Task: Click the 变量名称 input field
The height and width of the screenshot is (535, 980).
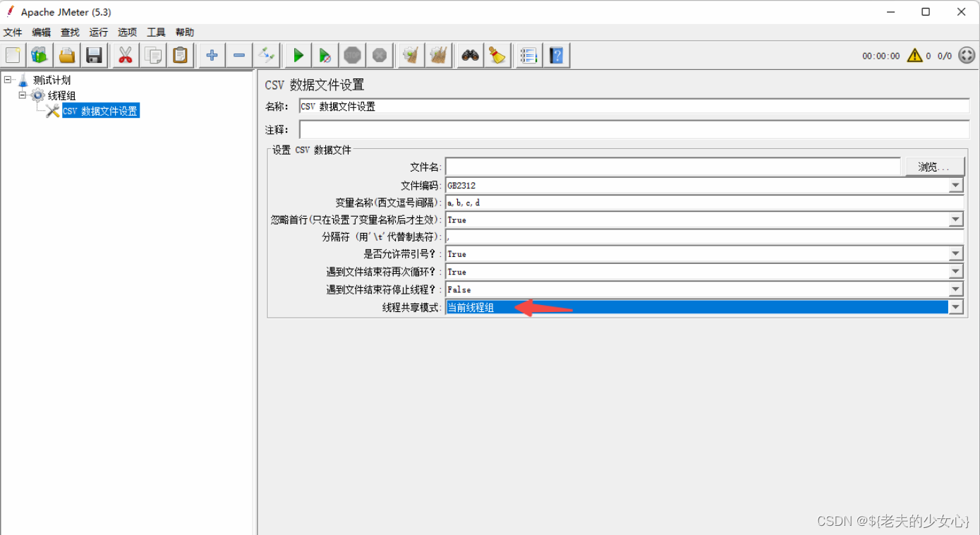Action: click(x=705, y=203)
